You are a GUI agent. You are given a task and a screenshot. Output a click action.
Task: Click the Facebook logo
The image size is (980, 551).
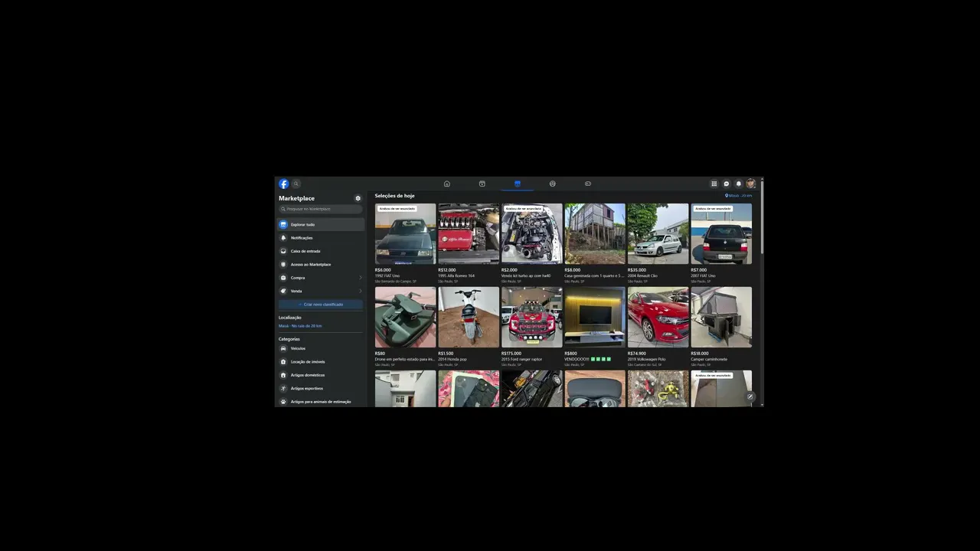tap(284, 184)
